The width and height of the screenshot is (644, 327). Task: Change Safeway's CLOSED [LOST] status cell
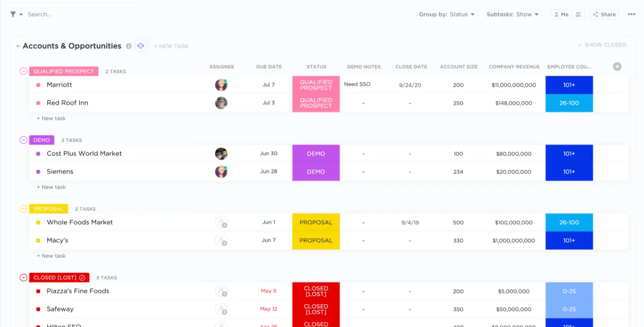tap(316, 309)
